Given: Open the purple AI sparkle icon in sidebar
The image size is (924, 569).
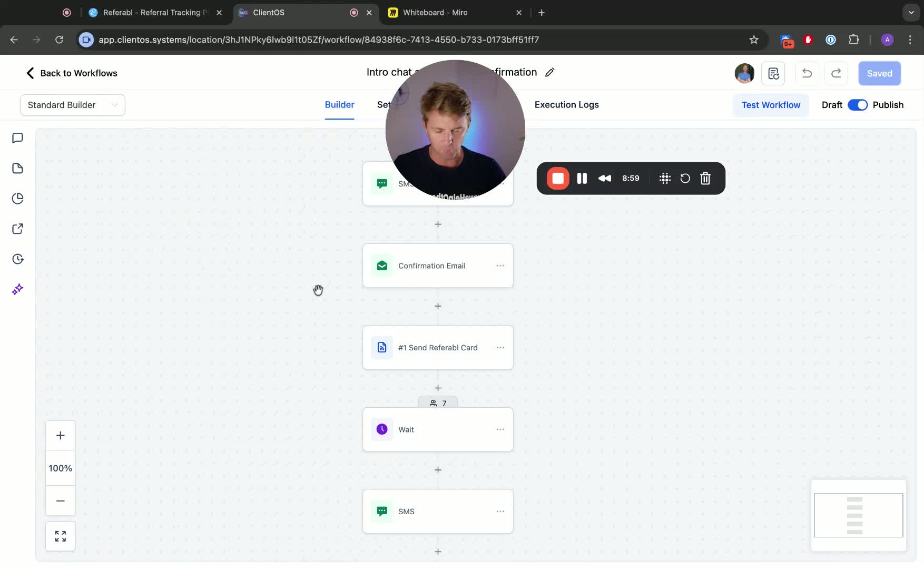Looking at the screenshot, I should tap(17, 289).
